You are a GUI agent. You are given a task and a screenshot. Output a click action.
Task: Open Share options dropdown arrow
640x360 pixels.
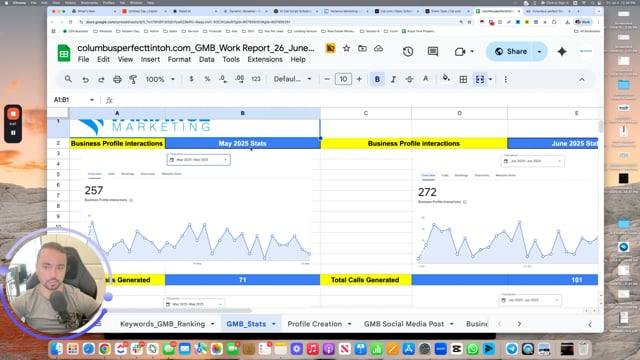point(540,51)
